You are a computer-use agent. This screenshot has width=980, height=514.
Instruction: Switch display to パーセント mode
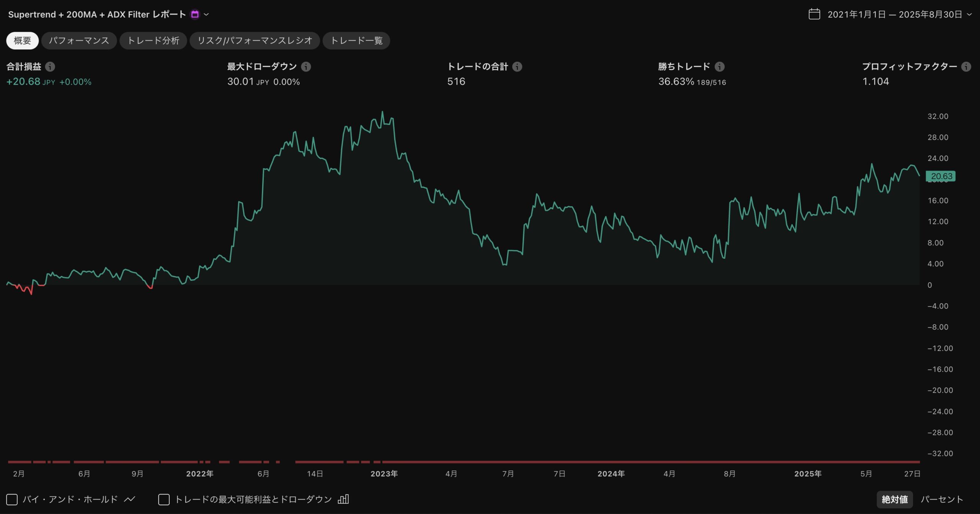942,499
